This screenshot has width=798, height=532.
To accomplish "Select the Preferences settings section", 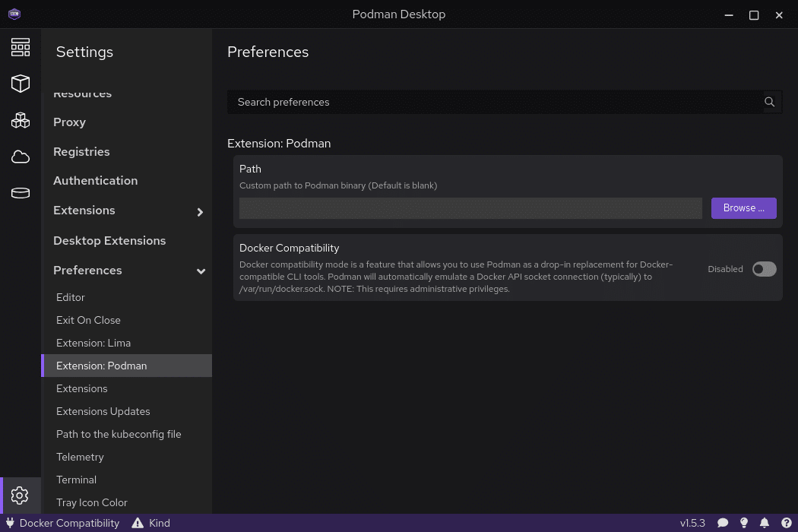I will pos(87,271).
